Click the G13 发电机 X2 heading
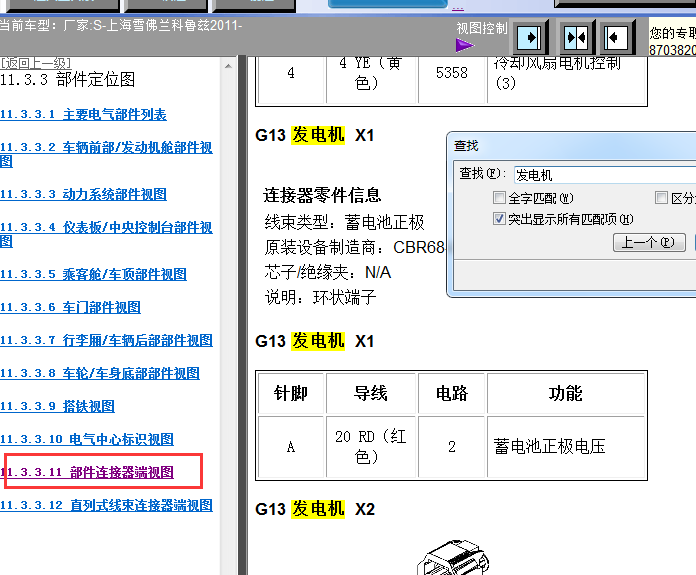The height and width of the screenshot is (575, 696). click(315, 509)
